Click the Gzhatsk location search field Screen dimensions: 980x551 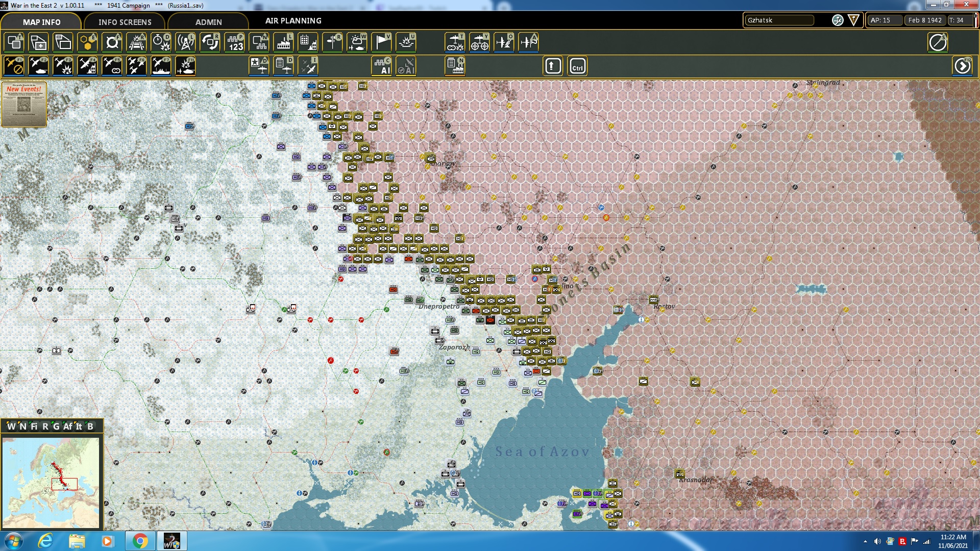[x=779, y=20]
